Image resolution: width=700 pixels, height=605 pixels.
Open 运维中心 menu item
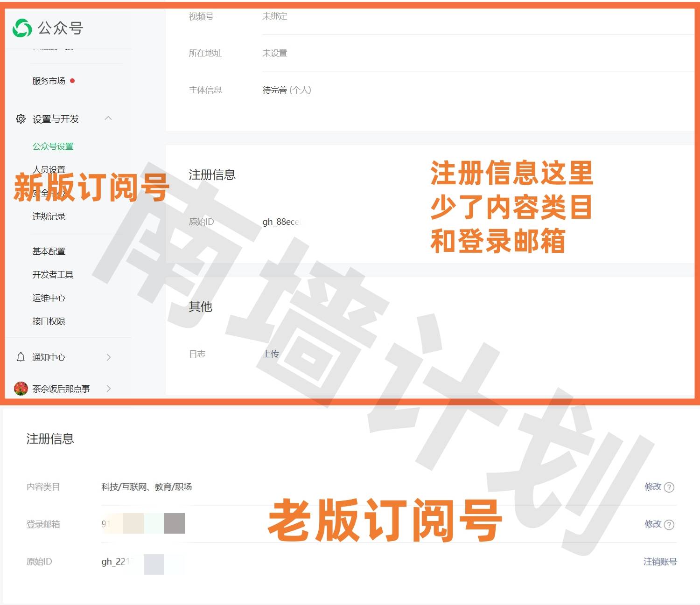49,298
